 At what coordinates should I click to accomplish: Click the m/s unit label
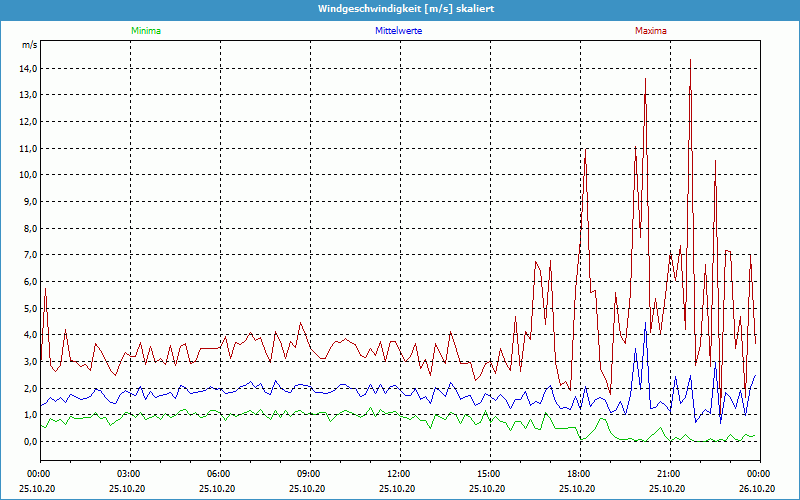coord(30,45)
